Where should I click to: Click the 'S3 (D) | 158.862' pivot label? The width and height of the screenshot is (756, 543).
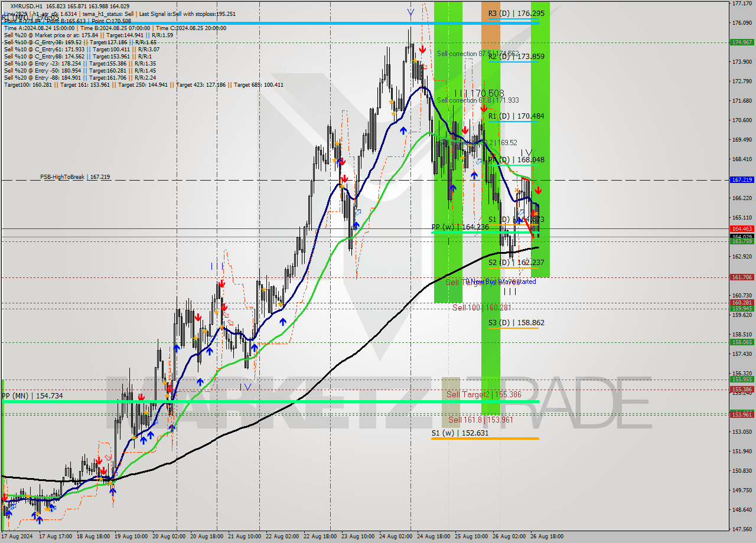click(x=516, y=323)
